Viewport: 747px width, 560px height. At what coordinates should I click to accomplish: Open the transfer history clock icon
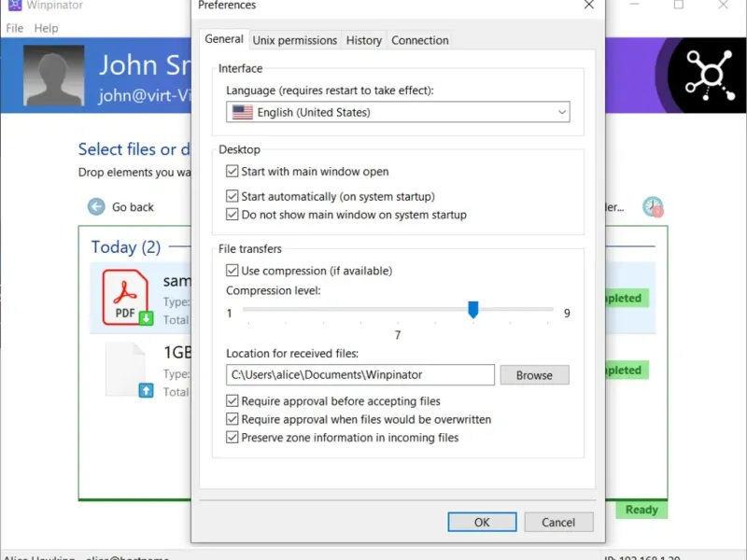pyautogui.click(x=653, y=206)
